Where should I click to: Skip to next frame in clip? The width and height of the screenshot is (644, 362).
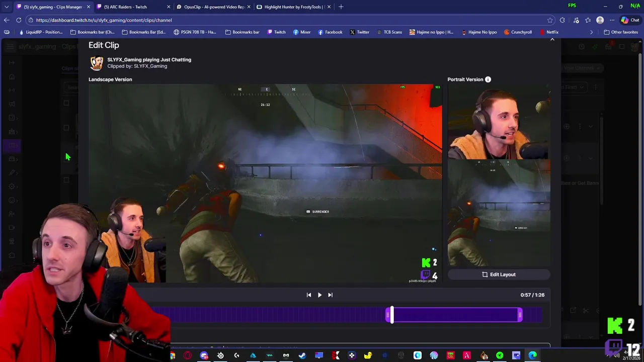tap(330, 295)
